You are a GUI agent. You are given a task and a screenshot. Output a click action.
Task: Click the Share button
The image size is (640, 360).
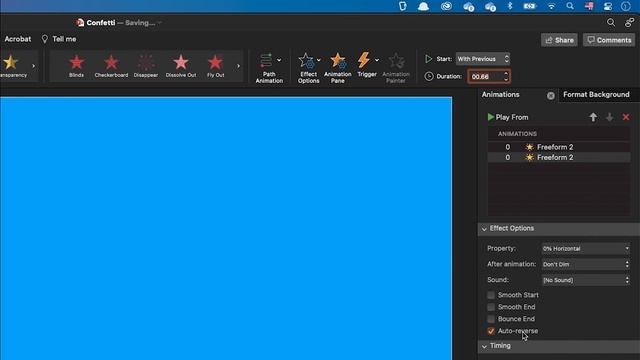(x=559, y=40)
